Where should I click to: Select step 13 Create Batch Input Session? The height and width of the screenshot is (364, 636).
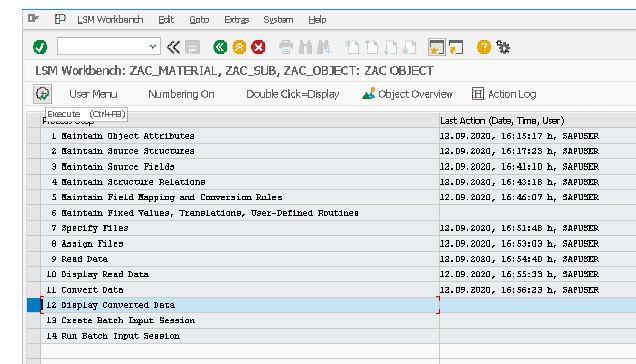[x=240, y=321]
